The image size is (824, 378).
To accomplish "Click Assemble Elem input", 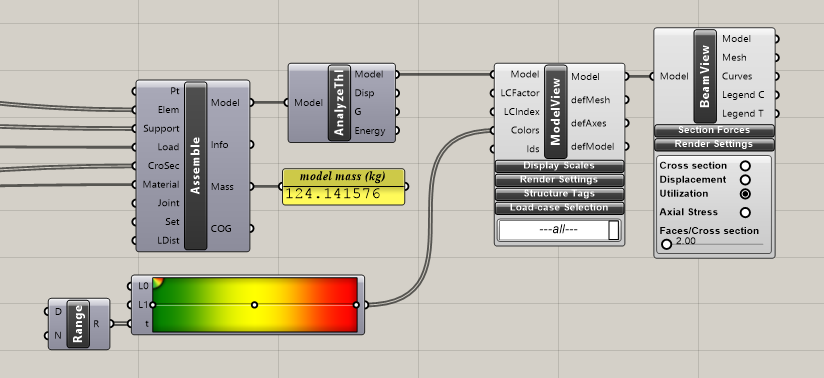I will click(168, 110).
